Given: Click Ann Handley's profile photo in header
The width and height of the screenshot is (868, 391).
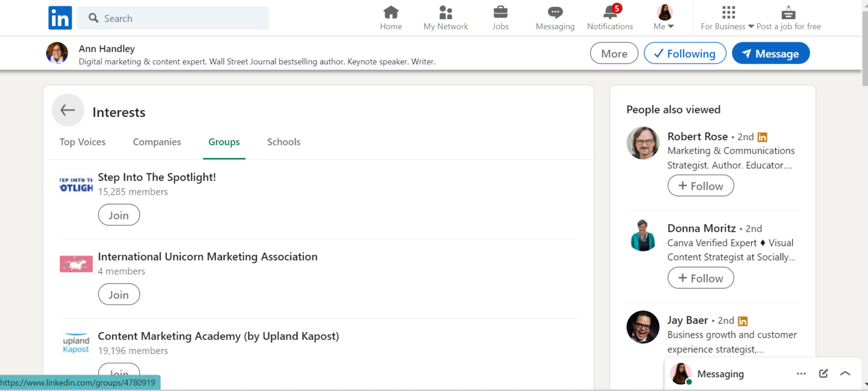Looking at the screenshot, I should [57, 53].
